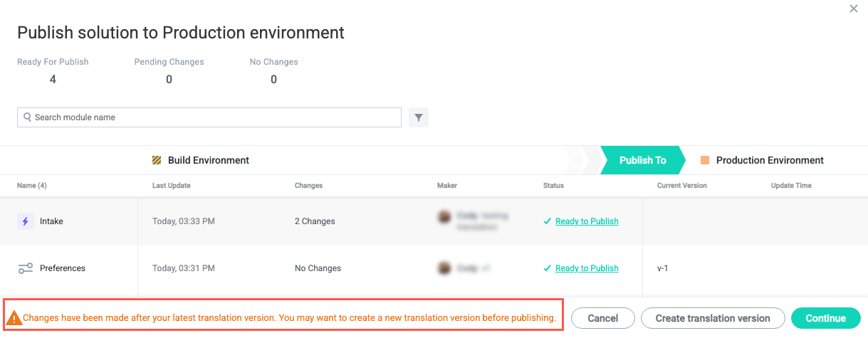Viewport: 868px width, 338px height.
Task: Click the Preferences sliders icon
Action: (26, 268)
